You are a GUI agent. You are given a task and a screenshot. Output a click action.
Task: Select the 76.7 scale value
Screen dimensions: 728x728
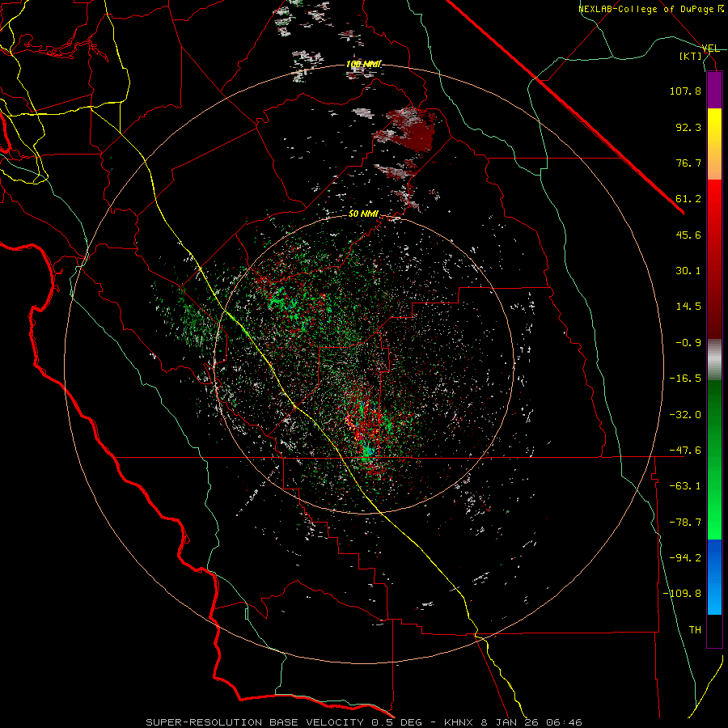click(x=688, y=163)
